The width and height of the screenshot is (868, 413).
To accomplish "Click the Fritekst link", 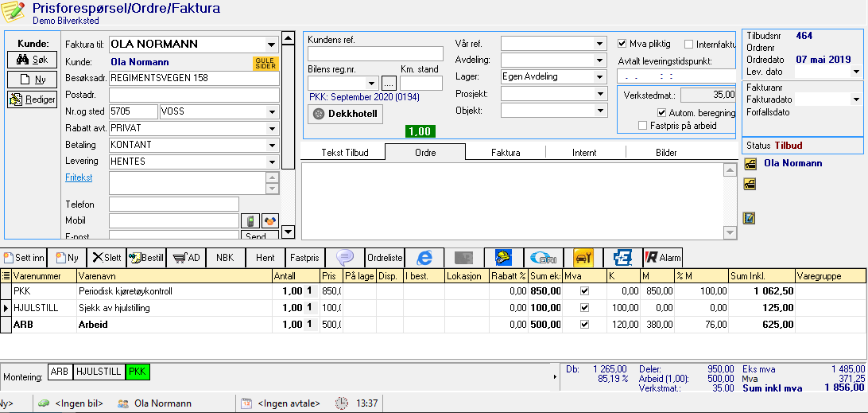I will (79, 178).
